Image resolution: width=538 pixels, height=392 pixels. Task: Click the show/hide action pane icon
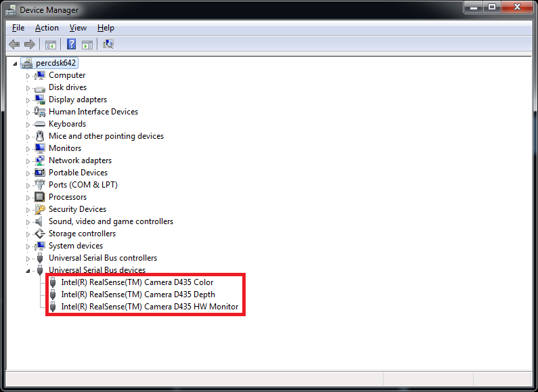(x=87, y=45)
